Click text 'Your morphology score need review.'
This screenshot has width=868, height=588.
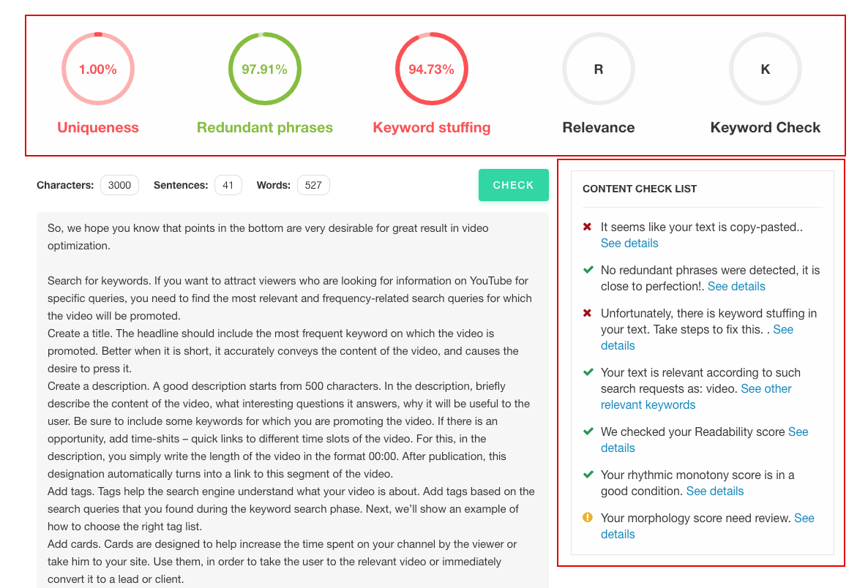pyautogui.click(x=695, y=519)
